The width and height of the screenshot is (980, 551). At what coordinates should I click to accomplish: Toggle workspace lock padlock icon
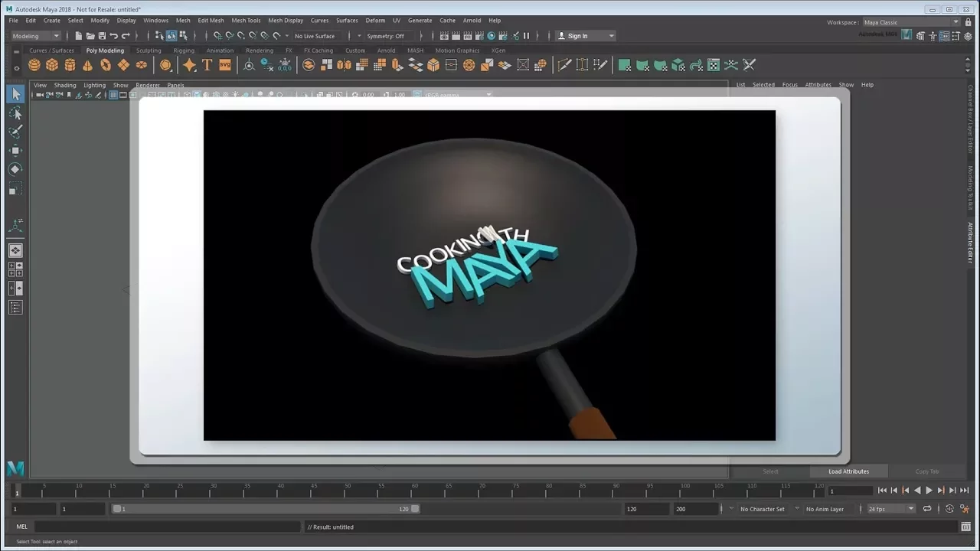point(968,22)
